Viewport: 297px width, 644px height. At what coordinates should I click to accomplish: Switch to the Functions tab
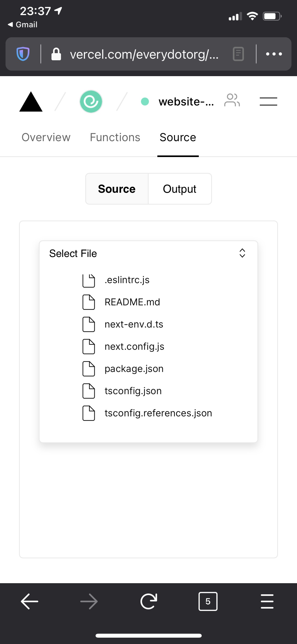(115, 137)
